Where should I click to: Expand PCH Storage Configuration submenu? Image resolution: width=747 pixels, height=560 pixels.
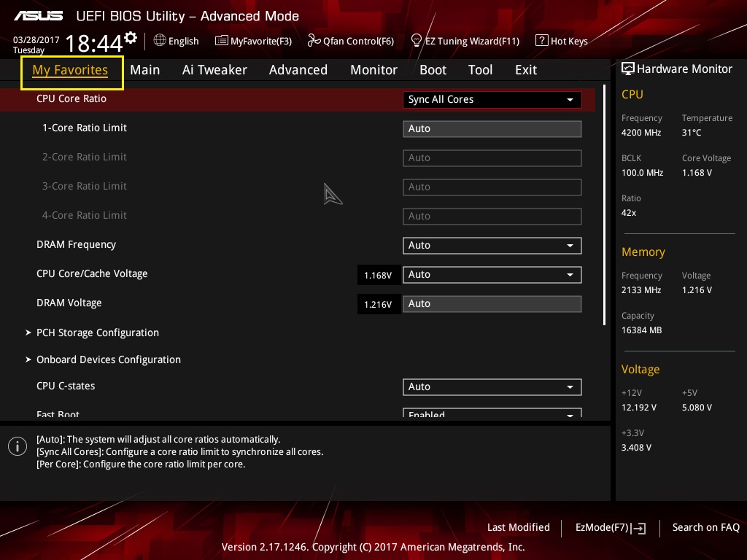tap(98, 332)
